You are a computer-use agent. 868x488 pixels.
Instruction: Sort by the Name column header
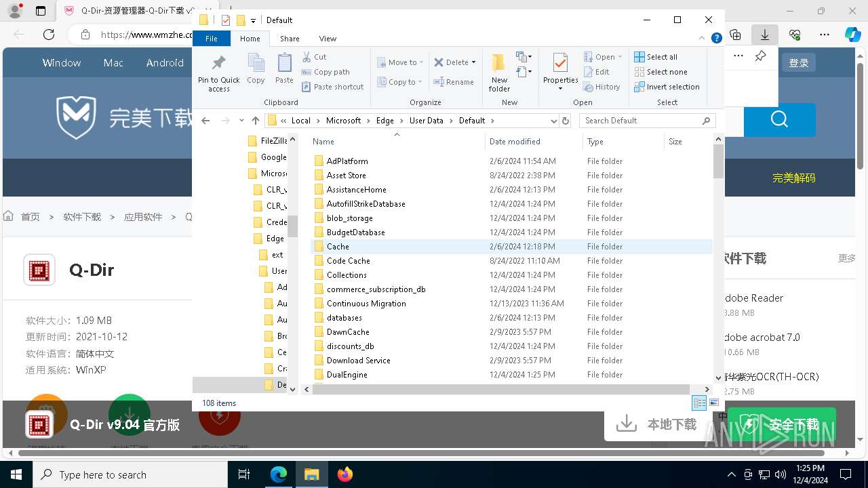pos(397,142)
